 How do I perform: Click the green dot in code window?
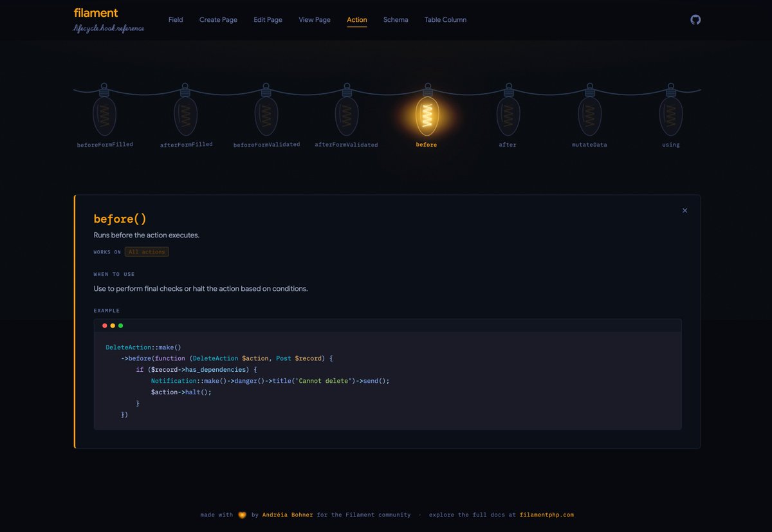pyautogui.click(x=120, y=326)
